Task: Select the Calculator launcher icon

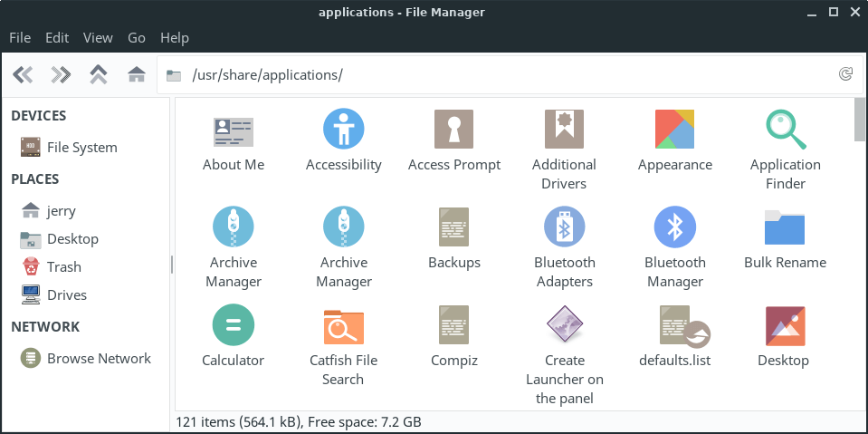Action: click(x=234, y=325)
